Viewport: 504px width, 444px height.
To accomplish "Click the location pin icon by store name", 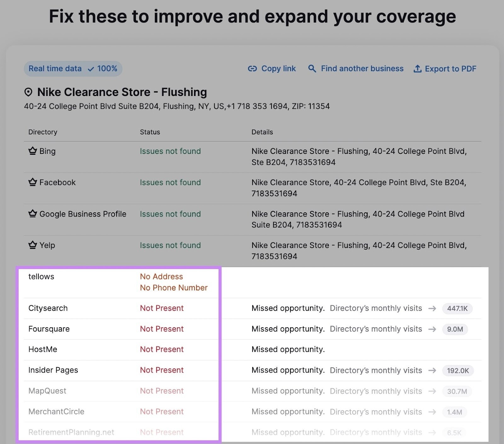I will 28,92.
